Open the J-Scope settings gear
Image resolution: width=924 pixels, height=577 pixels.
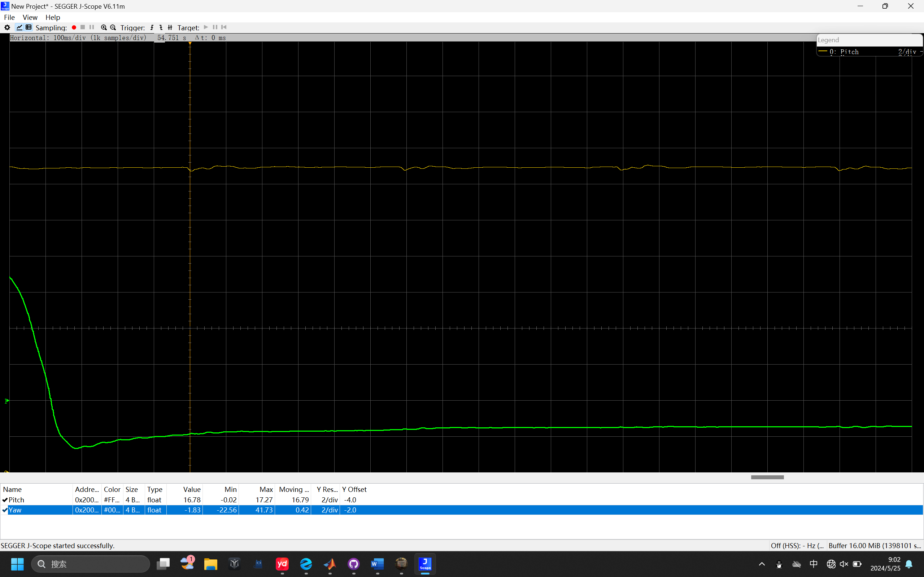coord(7,27)
